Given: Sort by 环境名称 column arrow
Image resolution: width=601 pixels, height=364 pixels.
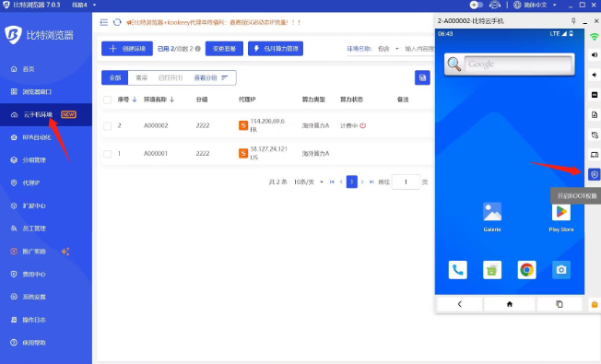Looking at the screenshot, I should (172, 100).
